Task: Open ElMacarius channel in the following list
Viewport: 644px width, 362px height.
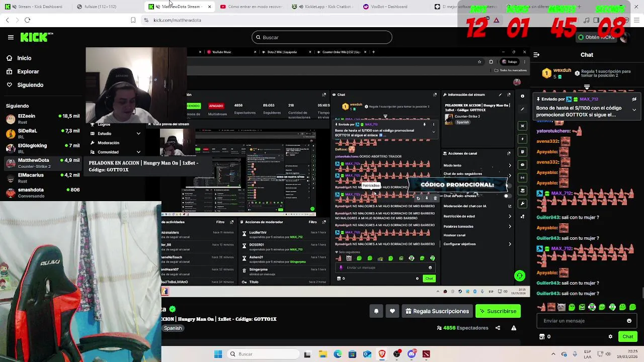Action: (43, 177)
